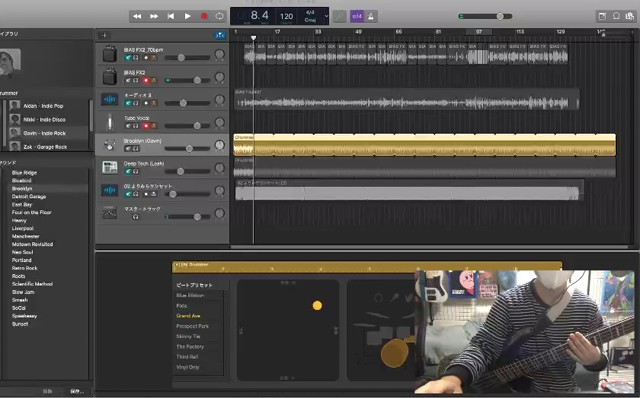
Task: Toggle cycle mode on the transport
Action: pyautogui.click(x=220, y=16)
